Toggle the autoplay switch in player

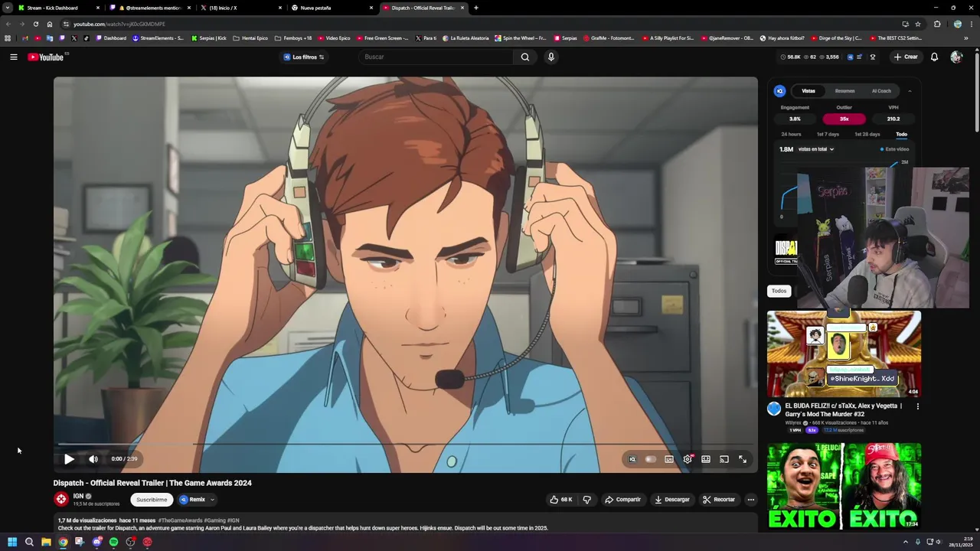(x=651, y=459)
